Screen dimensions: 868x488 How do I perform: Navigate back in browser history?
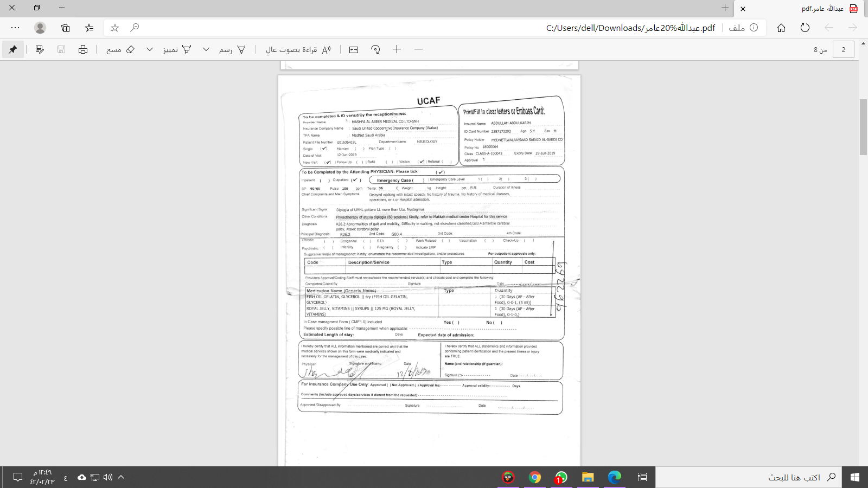pos(829,28)
